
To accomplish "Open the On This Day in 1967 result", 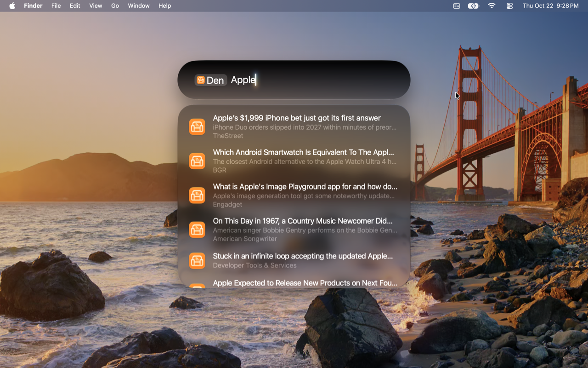I will tap(294, 230).
